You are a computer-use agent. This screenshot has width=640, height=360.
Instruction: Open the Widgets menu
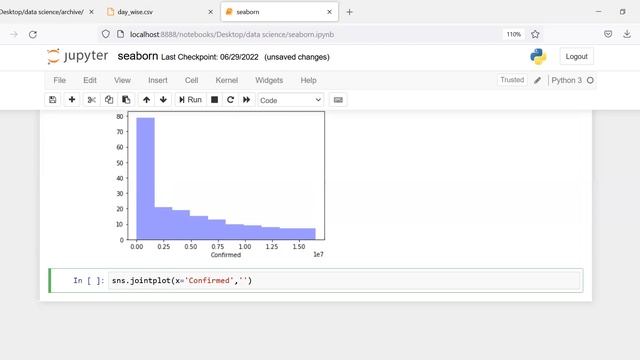pos(269,80)
